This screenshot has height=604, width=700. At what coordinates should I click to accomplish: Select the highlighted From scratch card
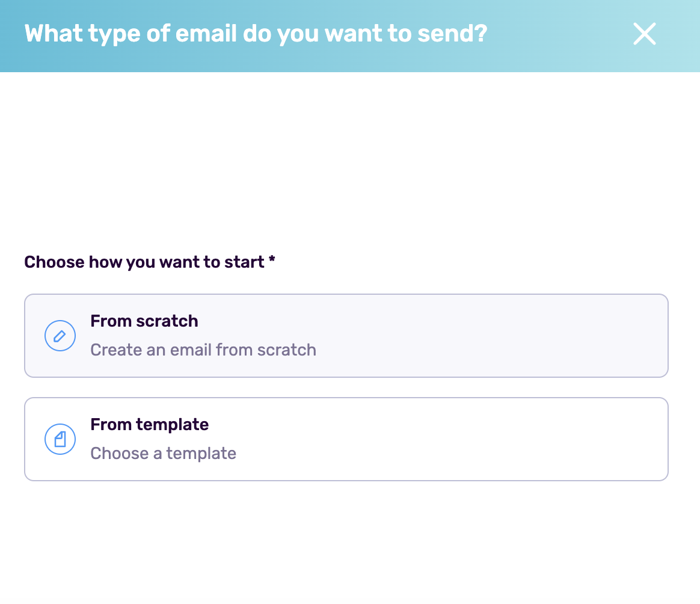(346, 335)
